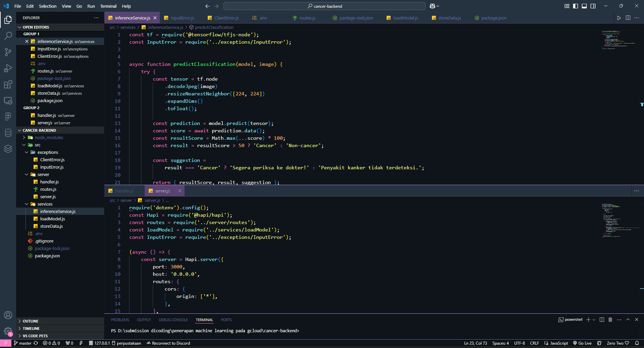This screenshot has height=348, width=644.
Task: Split the top editor right
Action: tap(628, 18)
